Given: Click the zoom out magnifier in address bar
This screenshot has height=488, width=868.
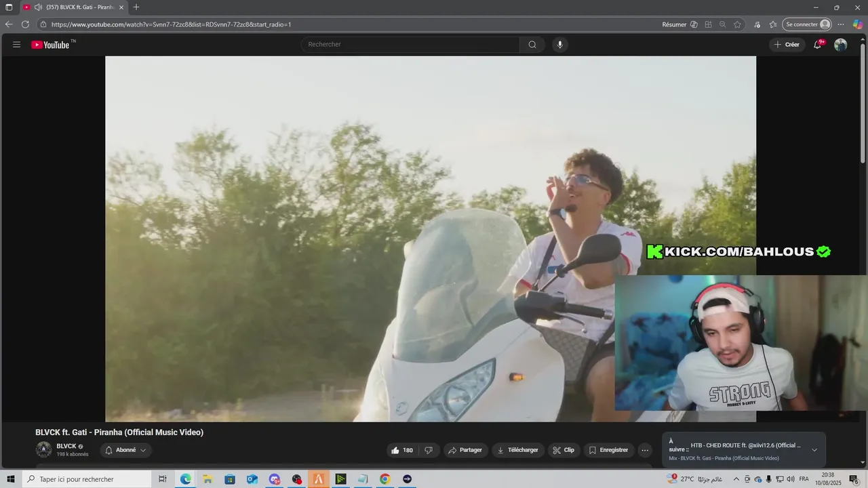Looking at the screenshot, I should tap(723, 24).
